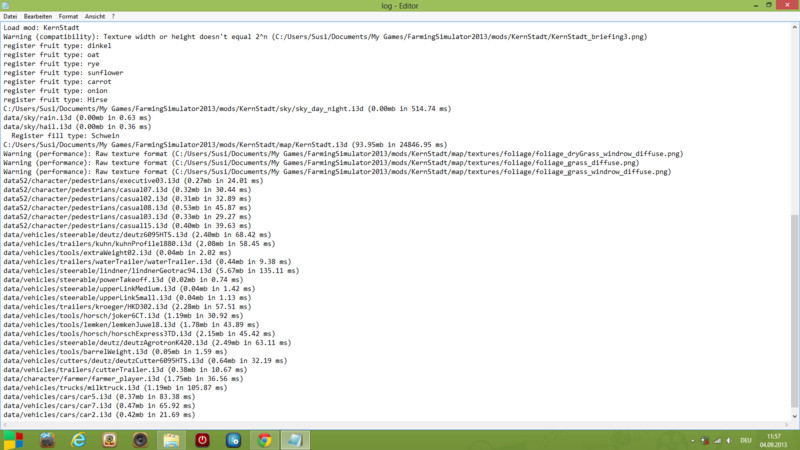Open the Datei menu
This screenshot has width=800, height=450.
point(11,17)
